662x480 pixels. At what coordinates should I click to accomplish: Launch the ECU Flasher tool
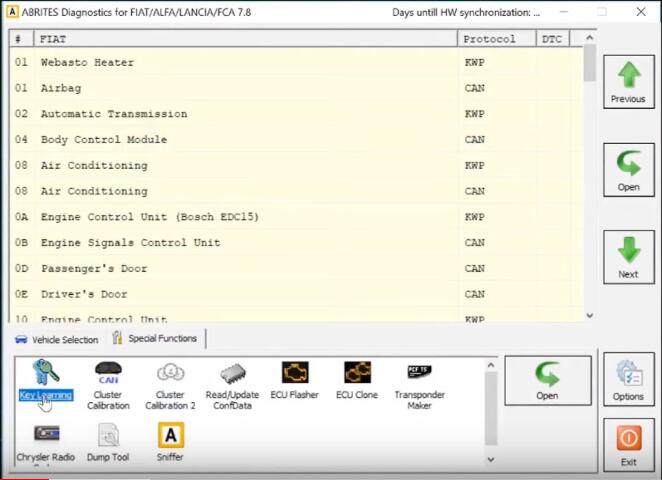[294, 380]
